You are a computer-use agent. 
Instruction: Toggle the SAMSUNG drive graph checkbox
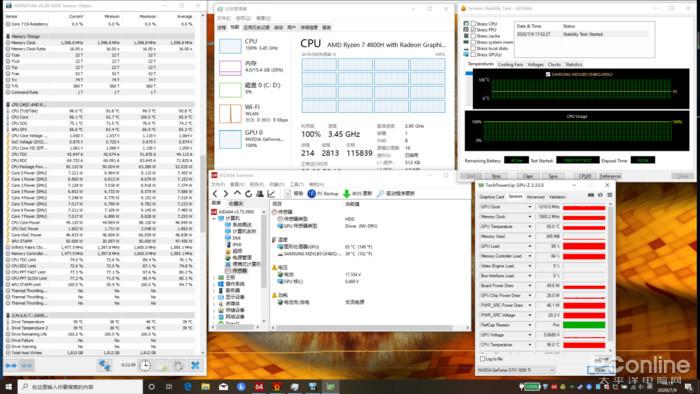tap(548, 75)
